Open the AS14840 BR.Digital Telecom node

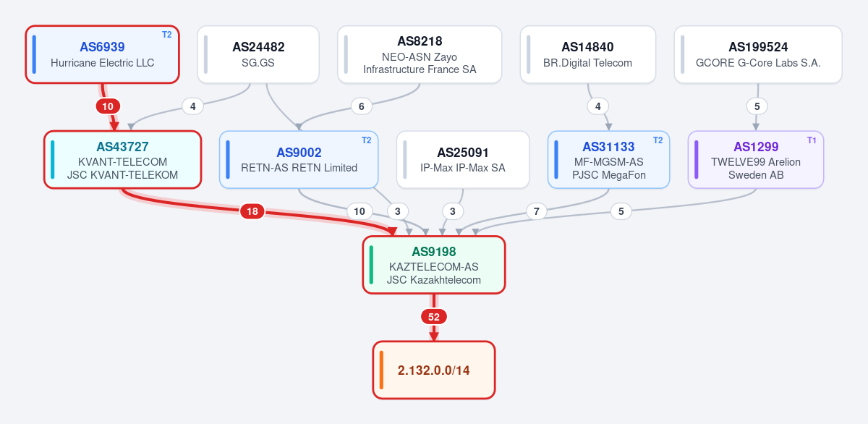(x=588, y=54)
